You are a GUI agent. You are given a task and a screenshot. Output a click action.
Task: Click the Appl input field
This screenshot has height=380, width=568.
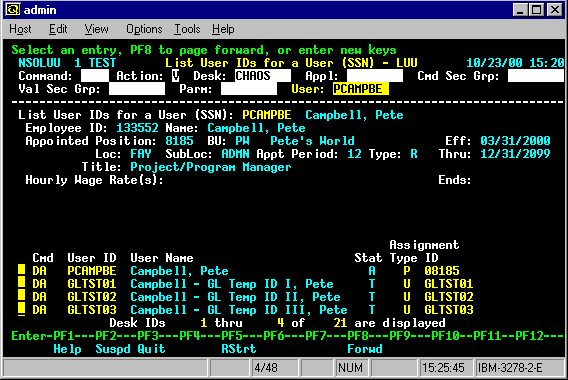coord(375,76)
